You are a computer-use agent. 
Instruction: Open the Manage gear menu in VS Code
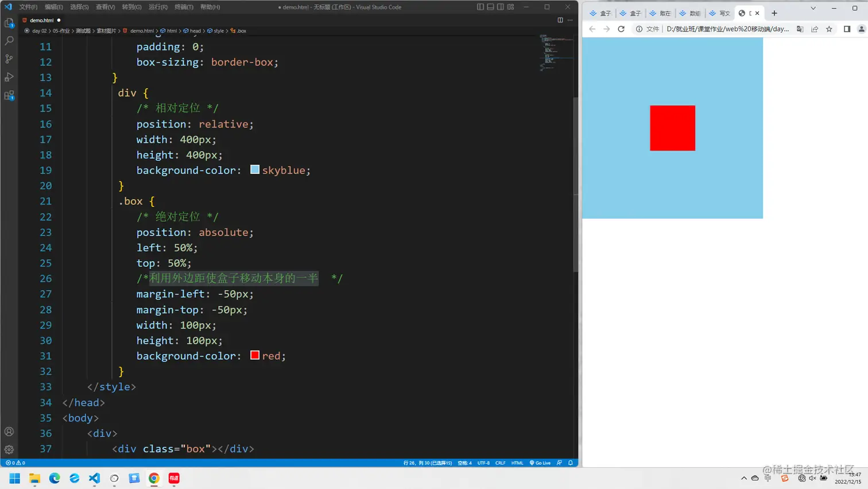pos(9,449)
